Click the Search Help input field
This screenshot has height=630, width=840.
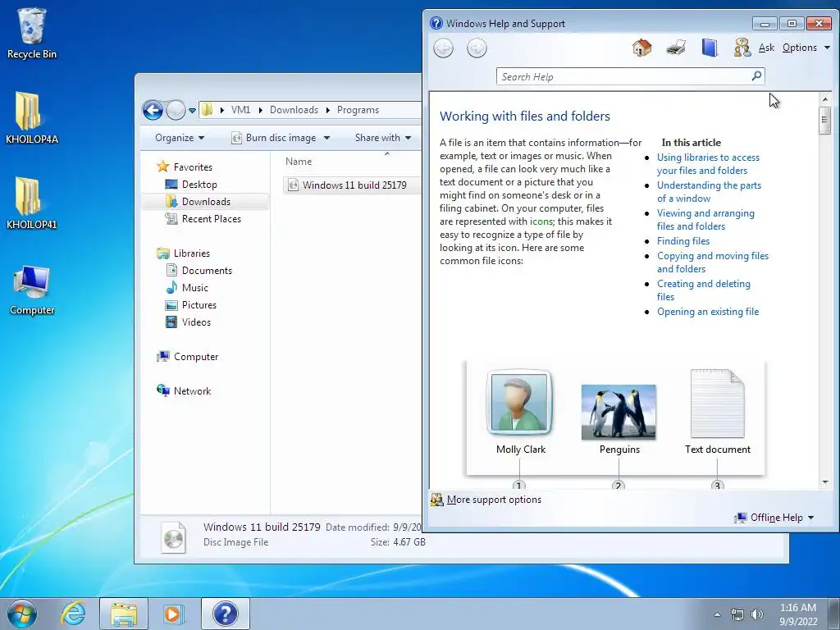click(623, 76)
